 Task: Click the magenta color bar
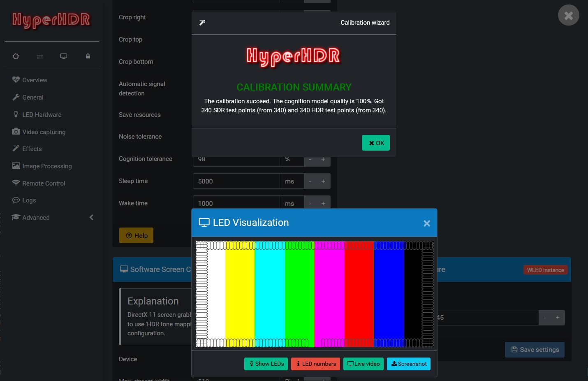coord(329,294)
